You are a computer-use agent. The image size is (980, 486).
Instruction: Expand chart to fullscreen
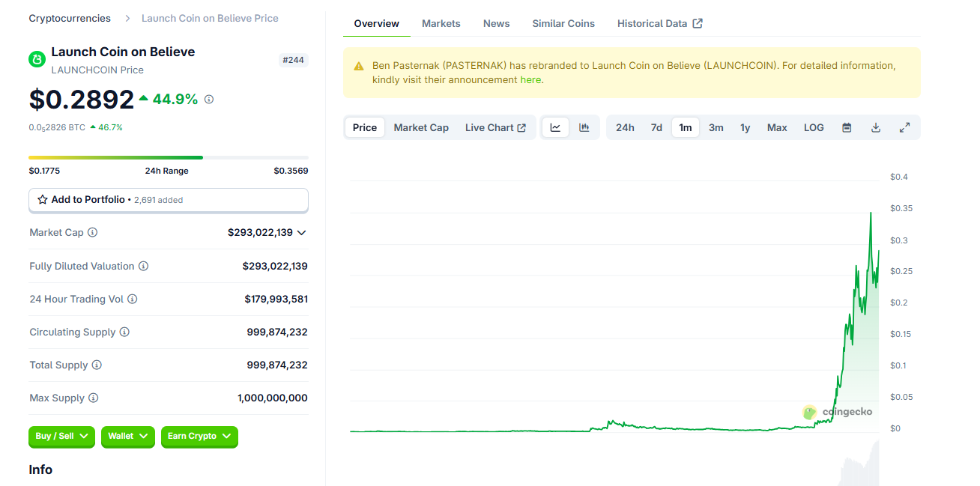click(x=904, y=127)
